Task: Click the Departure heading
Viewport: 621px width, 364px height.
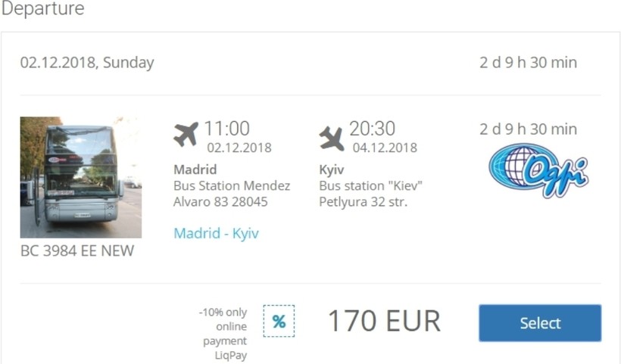Action: (42, 9)
